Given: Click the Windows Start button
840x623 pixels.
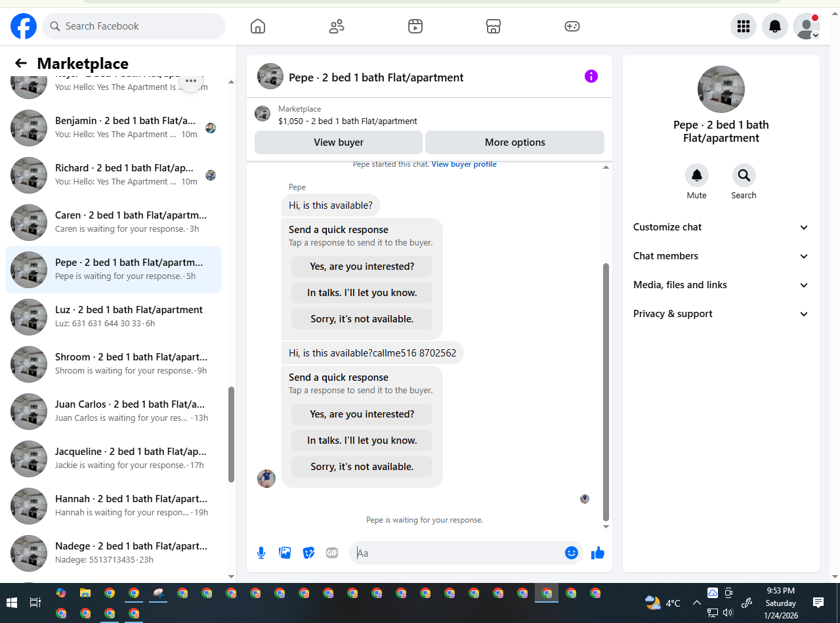Looking at the screenshot, I should pyautogui.click(x=12, y=603).
